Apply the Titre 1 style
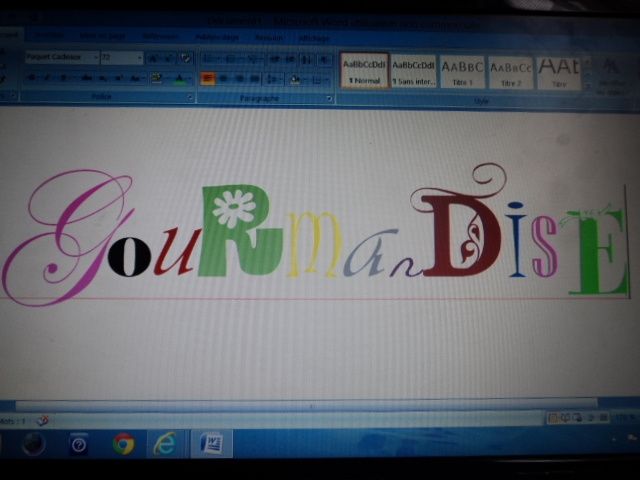 462,70
